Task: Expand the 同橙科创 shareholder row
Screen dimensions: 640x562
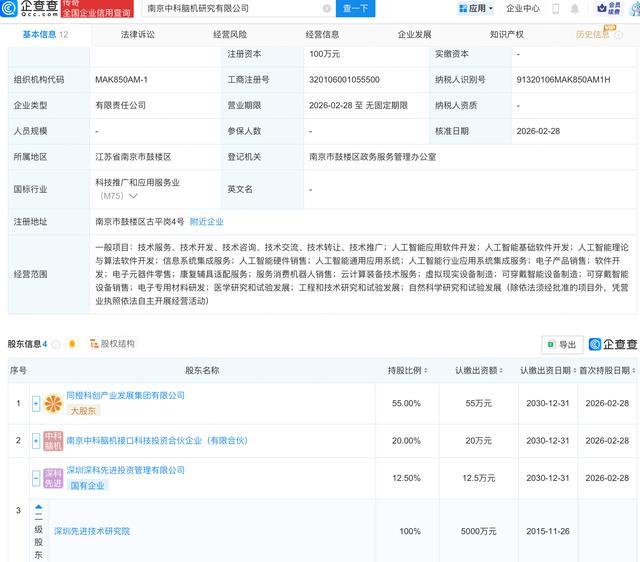Action: coord(37,402)
